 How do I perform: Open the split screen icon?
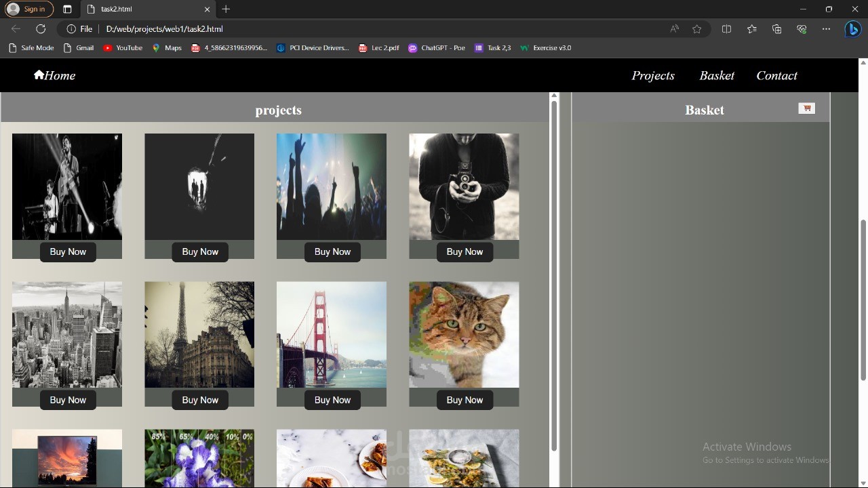[x=726, y=29]
